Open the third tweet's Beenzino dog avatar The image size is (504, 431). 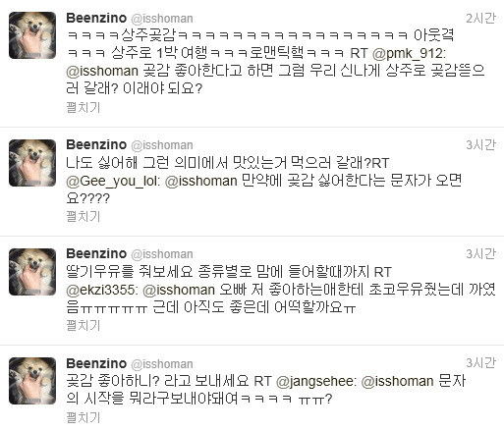32,272
